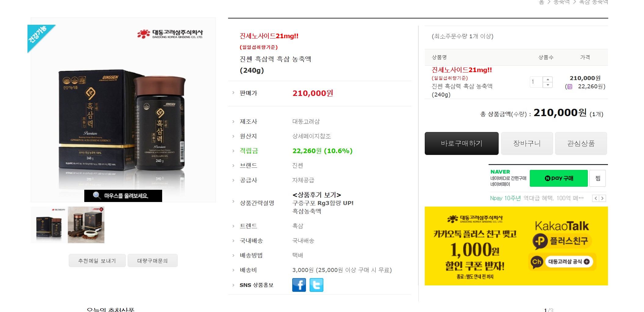Viewport: 644px width, 312px height.
Task: Open the 추천메일 보내기 button
Action: click(97, 261)
